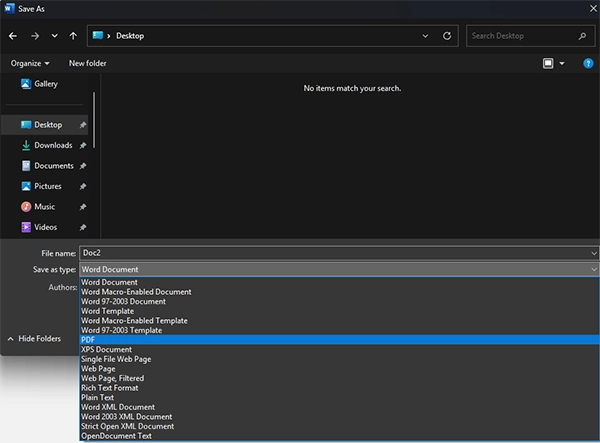
Task: Go up one folder level
Action: (x=73, y=36)
